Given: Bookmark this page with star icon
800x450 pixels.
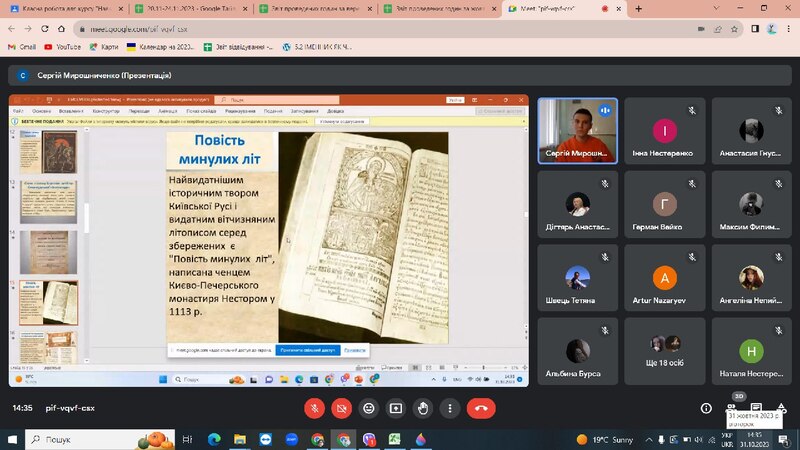Looking at the screenshot, I should [x=734, y=29].
